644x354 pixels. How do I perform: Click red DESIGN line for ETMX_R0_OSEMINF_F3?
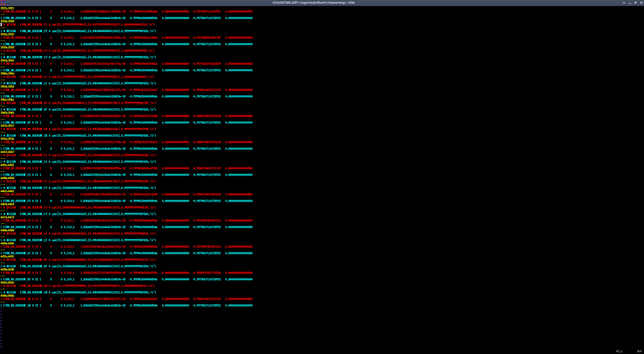[x=78, y=208]
